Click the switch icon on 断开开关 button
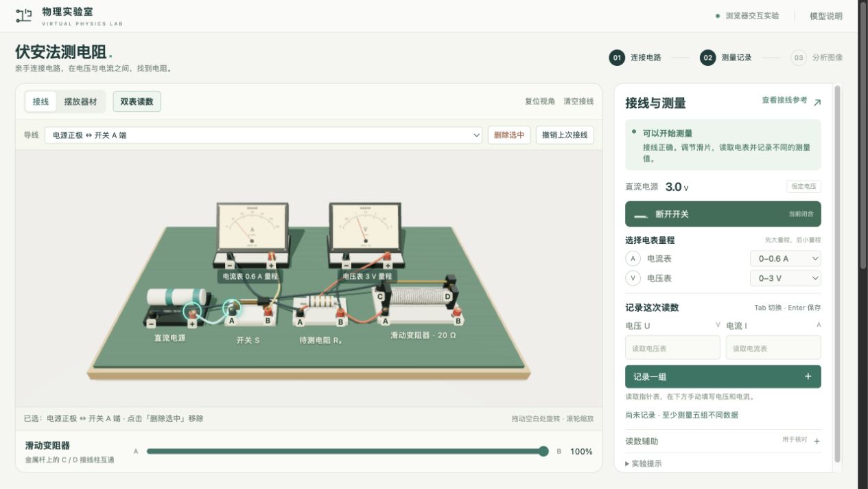Image resolution: width=868 pixels, height=489 pixels. tap(641, 214)
